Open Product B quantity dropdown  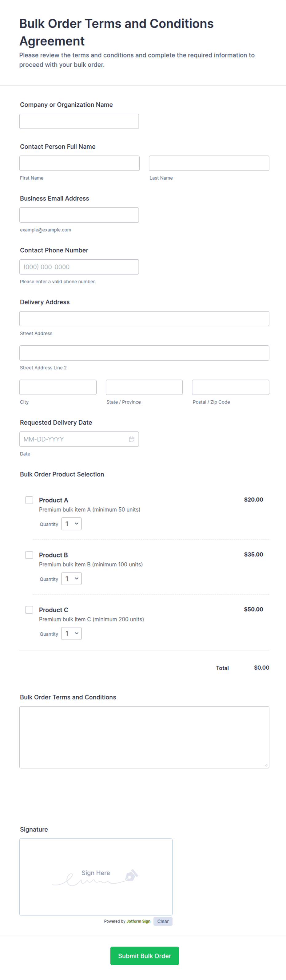(x=71, y=579)
